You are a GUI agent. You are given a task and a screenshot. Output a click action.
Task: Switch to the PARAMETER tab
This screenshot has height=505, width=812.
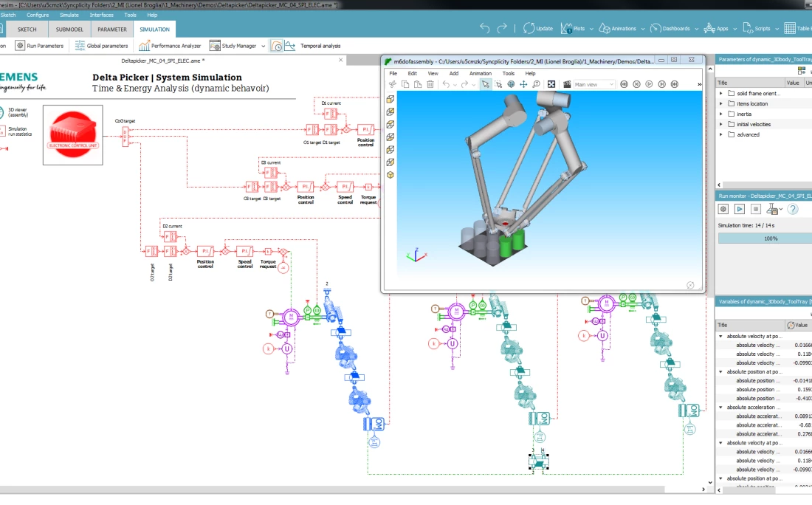tap(112, 30)
